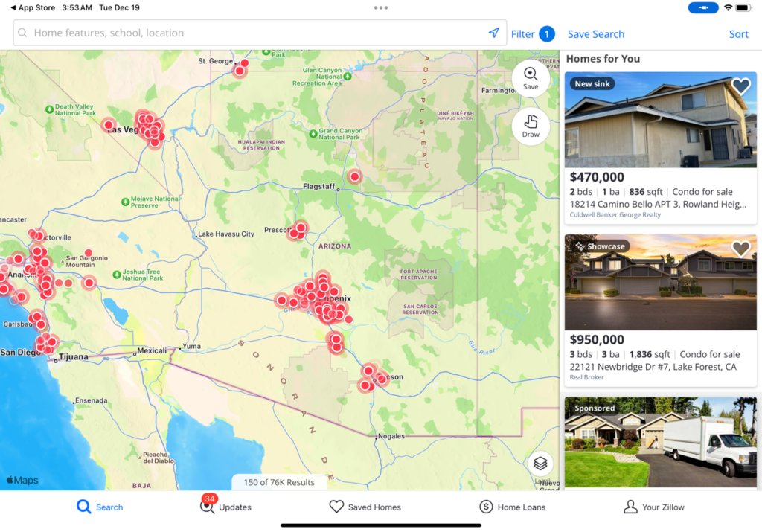Tap the Grand Canyon National Park marker
762x532 pixels.
point(313,134)
